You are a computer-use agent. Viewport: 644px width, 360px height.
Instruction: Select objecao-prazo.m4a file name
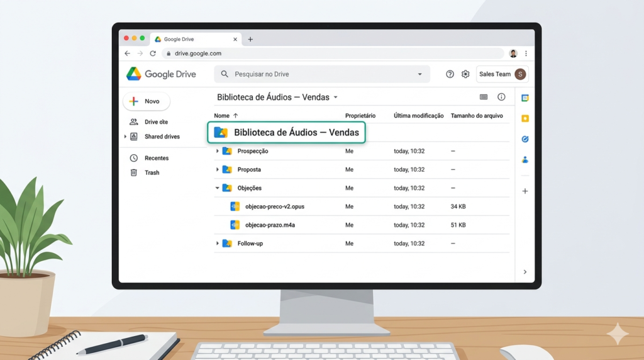270,225
